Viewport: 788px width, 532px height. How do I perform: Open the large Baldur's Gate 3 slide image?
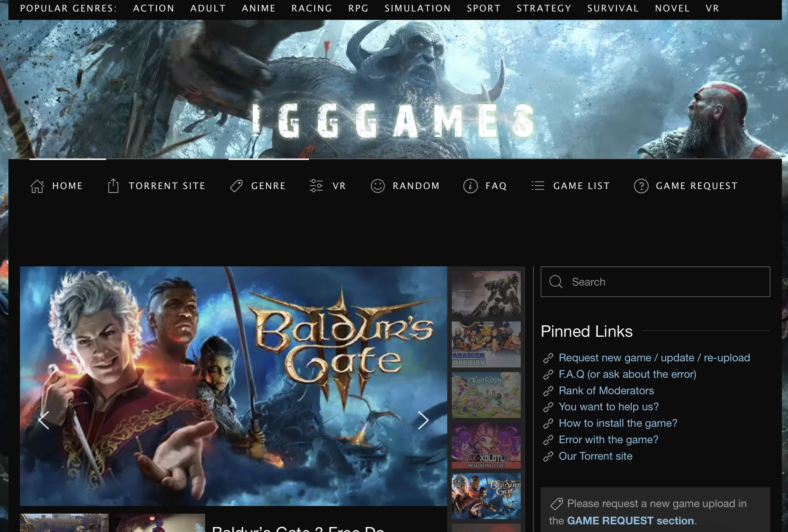(x=234, y=386)
